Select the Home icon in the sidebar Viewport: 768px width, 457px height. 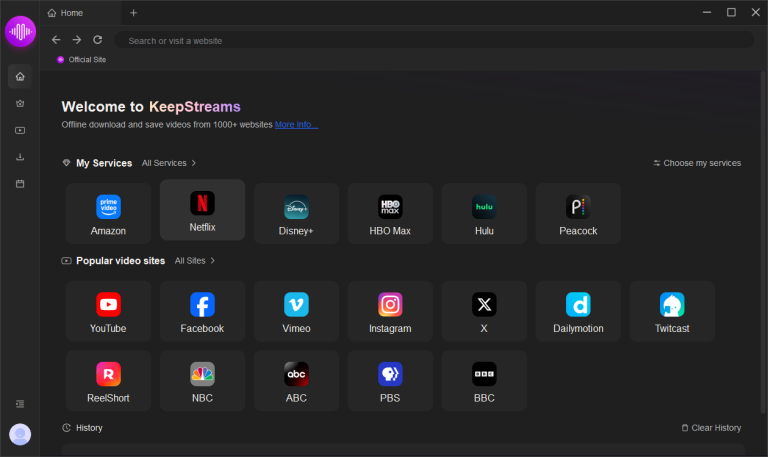click(20, 76)
